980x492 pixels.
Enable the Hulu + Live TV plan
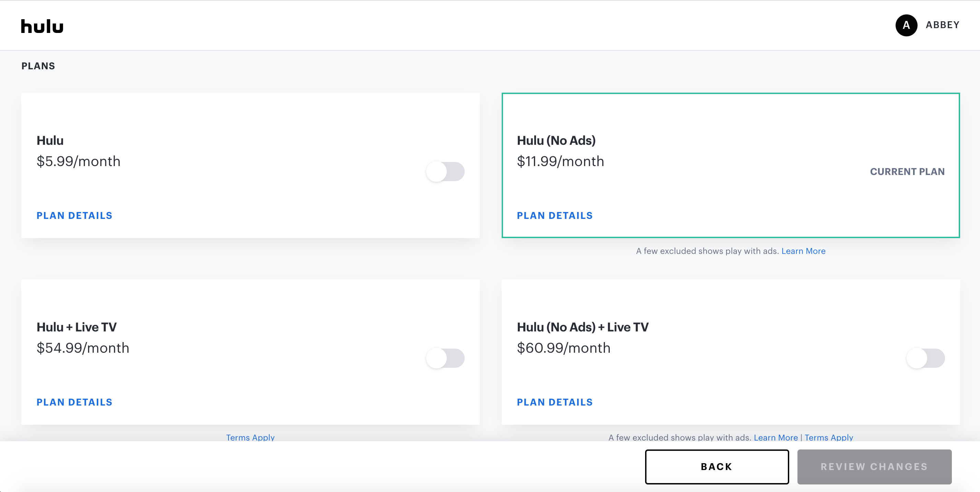[x=445, y=358]
